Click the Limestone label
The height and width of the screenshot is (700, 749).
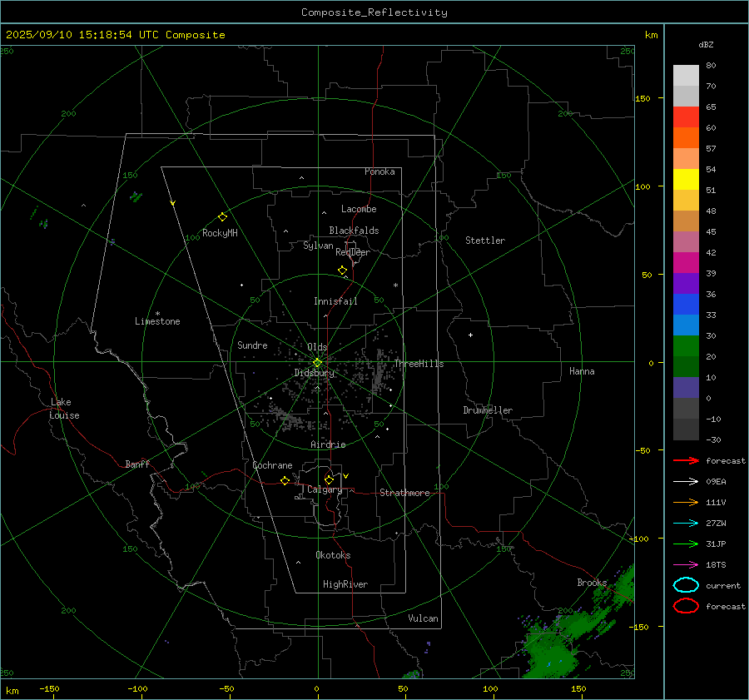(157, 321)
